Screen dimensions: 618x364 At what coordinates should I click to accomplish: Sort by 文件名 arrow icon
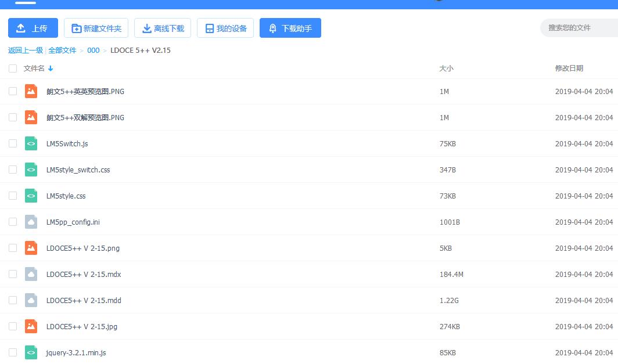pyautogui.click(x=51, y=69)
